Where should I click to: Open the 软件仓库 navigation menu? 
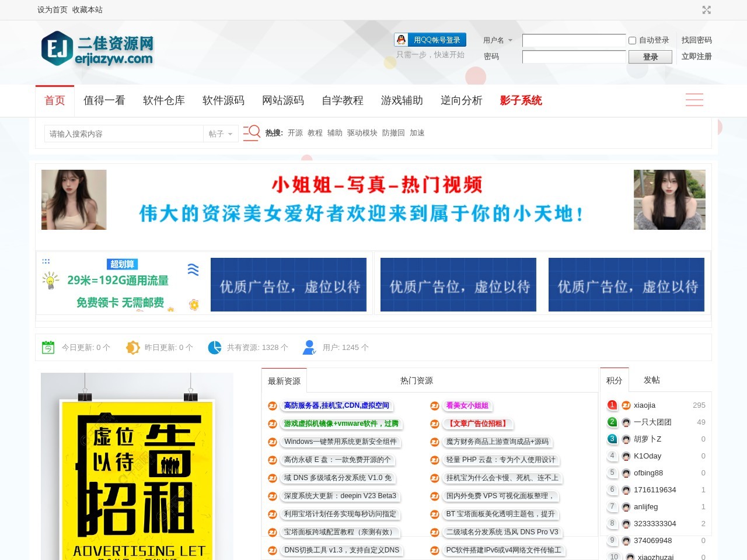point(164,100)
